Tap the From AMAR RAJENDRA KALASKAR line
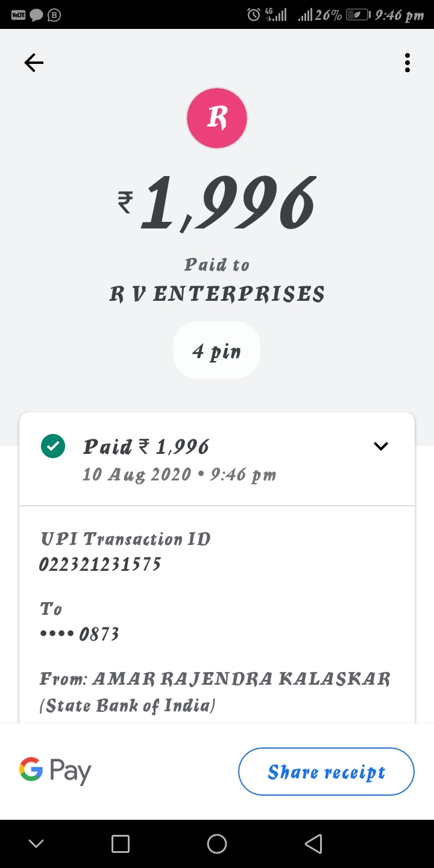 coord(215,679)
